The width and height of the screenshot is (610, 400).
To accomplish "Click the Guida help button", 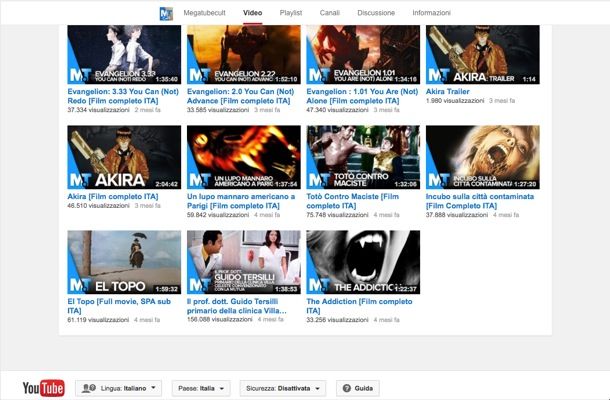I will (x=358, y=388).
